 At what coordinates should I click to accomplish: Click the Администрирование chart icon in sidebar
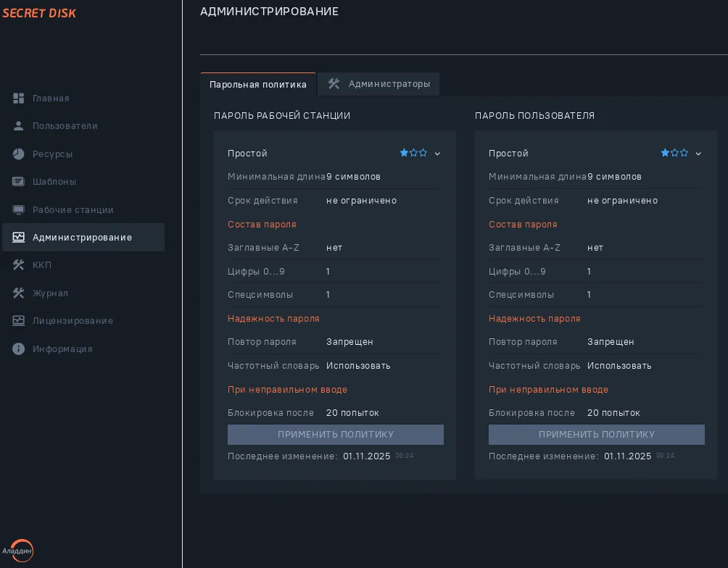coord(18,237)
